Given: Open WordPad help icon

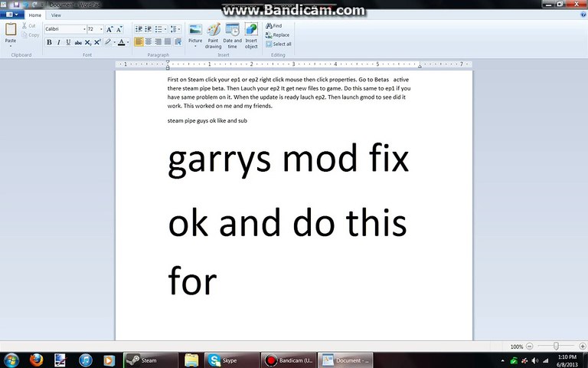Looking at the screenshot, I should pos(583,15).
